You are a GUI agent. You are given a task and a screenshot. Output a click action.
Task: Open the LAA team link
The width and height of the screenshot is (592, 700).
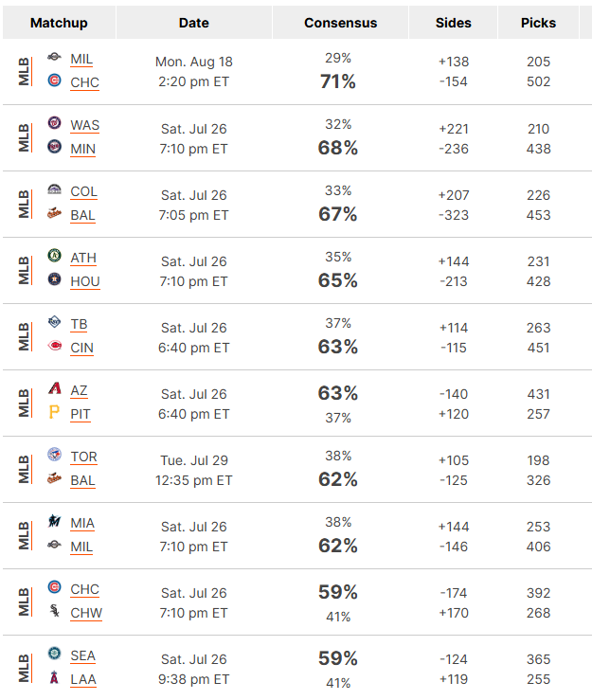pyautogui.click(x=83, y=679)
